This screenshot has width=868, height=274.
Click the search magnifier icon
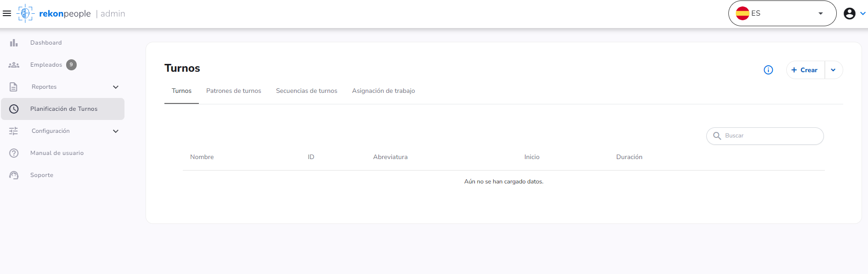point(717,136)
